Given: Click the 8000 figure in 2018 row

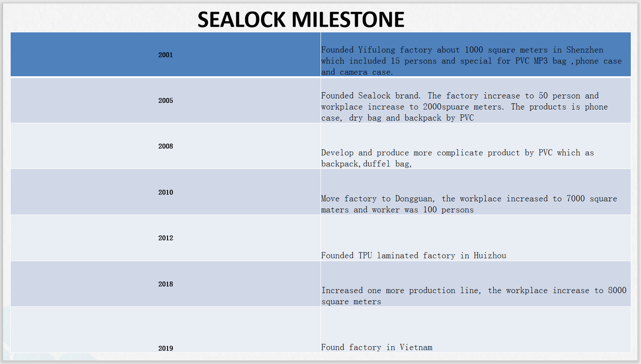Looking at the screenshot, I should (x=618, y=290).
